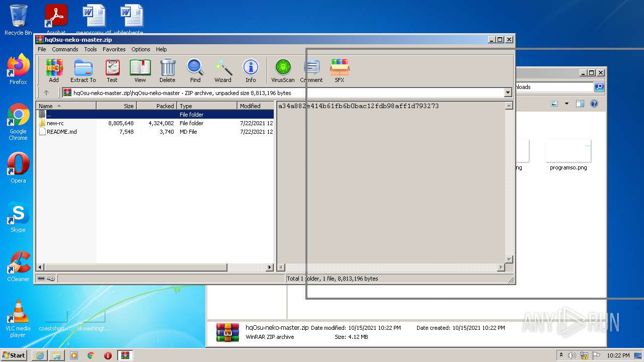Click the Add toolbar icon in WinRAR
Screen dimensions: 644x362
pyautogui.click(x=54, y=70)
